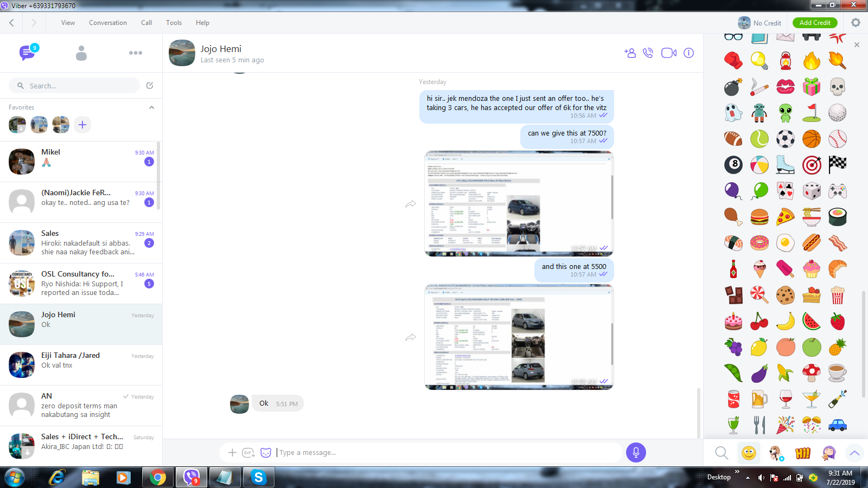
Task: Toggle the HI! sticker pack
Action: coord(802,453)
